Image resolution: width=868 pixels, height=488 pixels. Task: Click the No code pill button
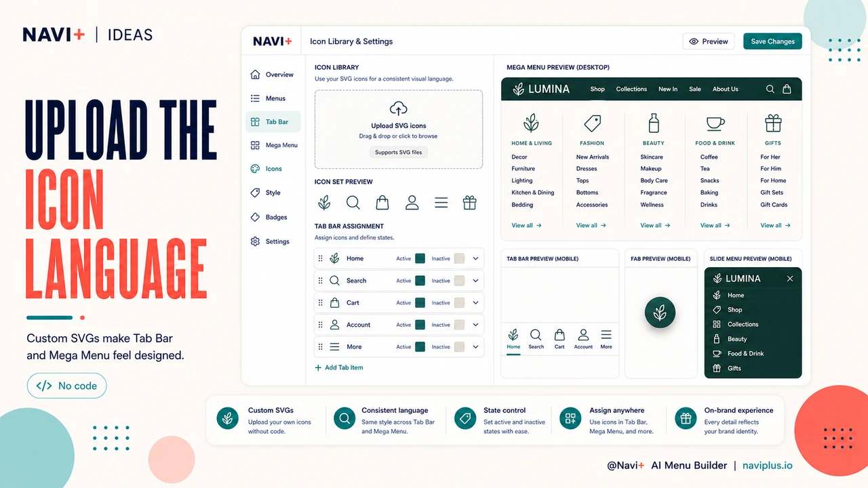66,386
